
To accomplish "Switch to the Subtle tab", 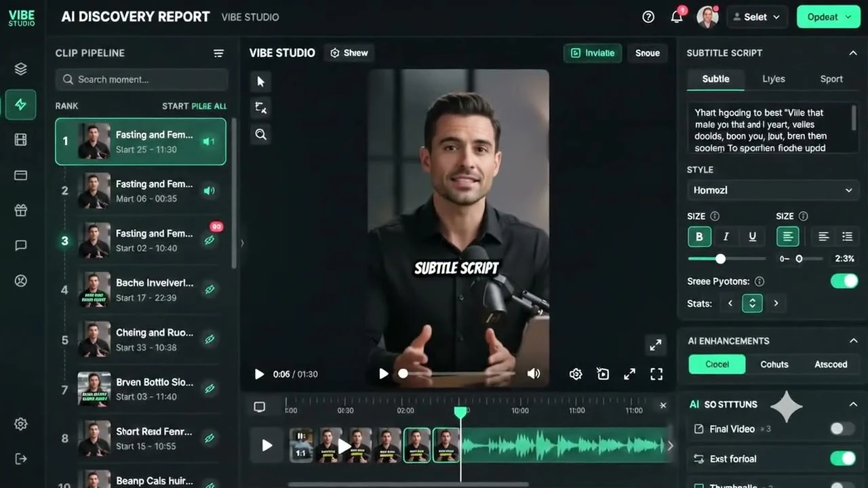I will tap(715, 79).
